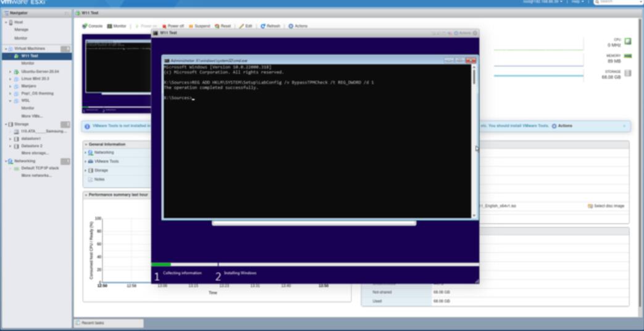Collapse the Storage node in Navigator
Viewport: 644px width, 331px height.
tap(6, 124)
